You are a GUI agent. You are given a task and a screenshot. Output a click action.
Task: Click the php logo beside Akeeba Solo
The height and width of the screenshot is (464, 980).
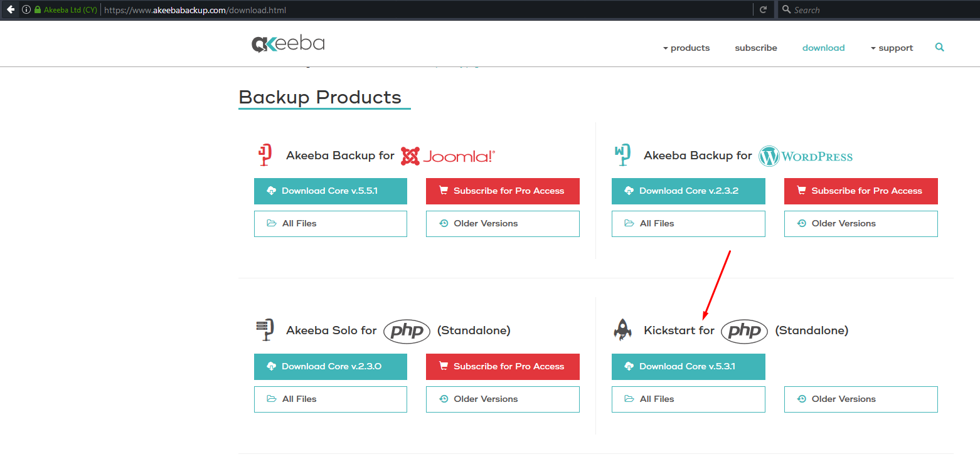pyautogui.click(x=407, y=330)
